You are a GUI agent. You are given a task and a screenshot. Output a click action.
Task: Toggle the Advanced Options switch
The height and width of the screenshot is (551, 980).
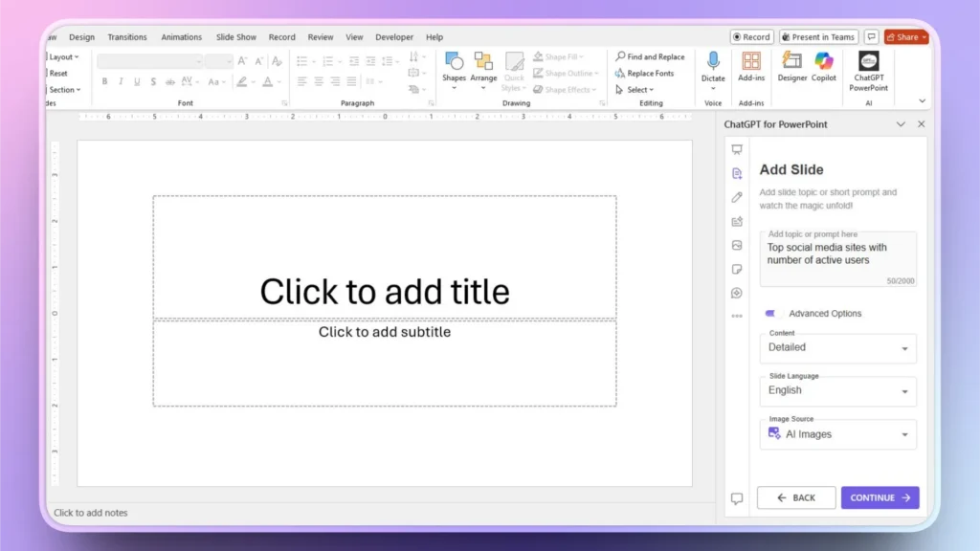(772, 313)
